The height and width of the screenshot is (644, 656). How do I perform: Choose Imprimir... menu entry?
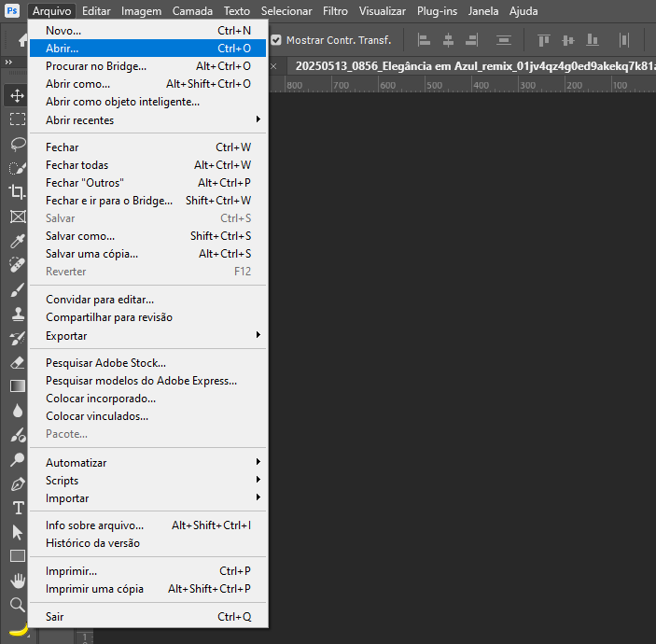(x=147, y=571)
